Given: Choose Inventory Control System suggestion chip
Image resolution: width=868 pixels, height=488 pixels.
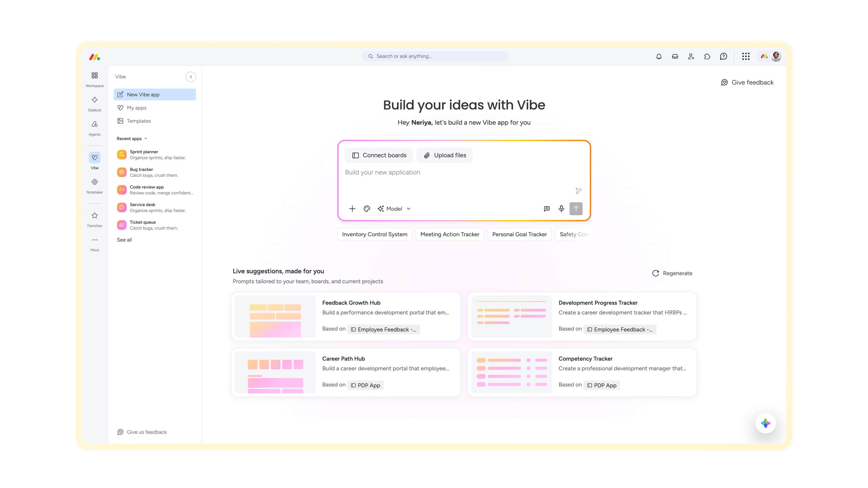Looking at the screenshot, I should point(375,234).
